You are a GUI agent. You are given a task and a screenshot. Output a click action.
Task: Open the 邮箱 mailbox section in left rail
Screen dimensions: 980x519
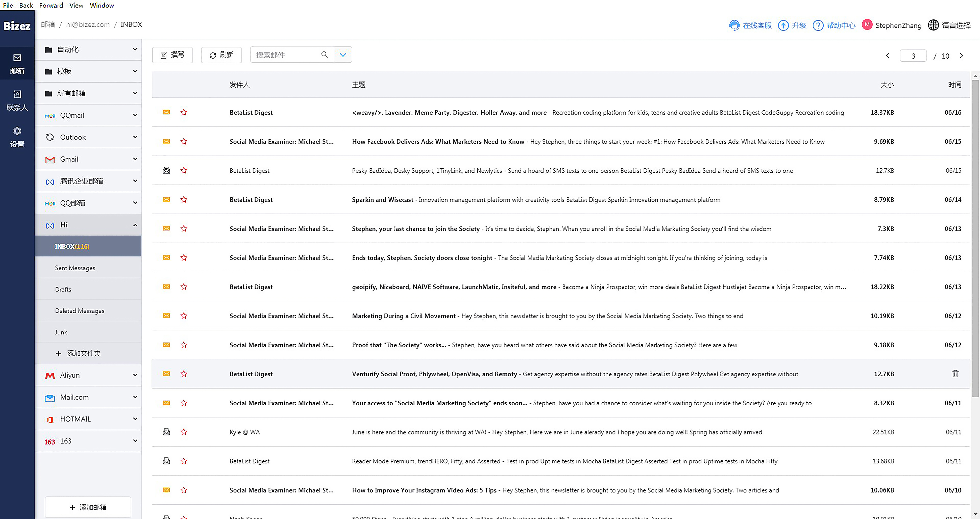point(17,63)
